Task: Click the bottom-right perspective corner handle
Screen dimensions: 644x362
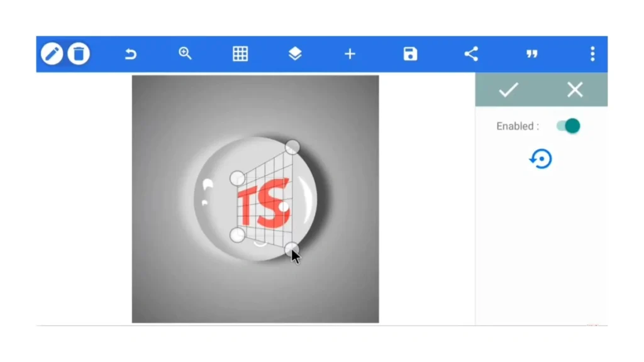Action: coord(292,249)
